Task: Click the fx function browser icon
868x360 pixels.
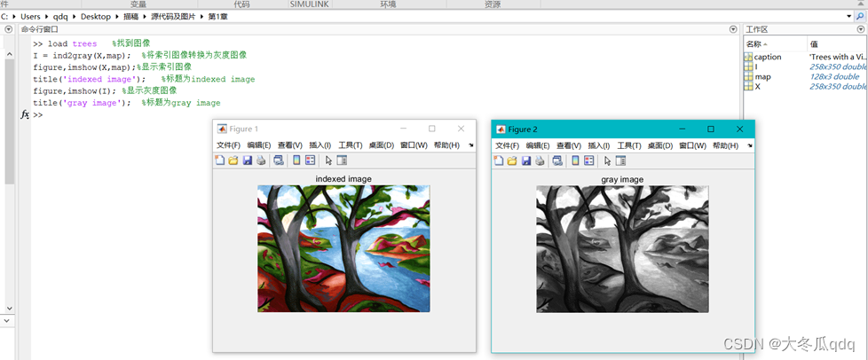Action: click(x=25, y=115)
